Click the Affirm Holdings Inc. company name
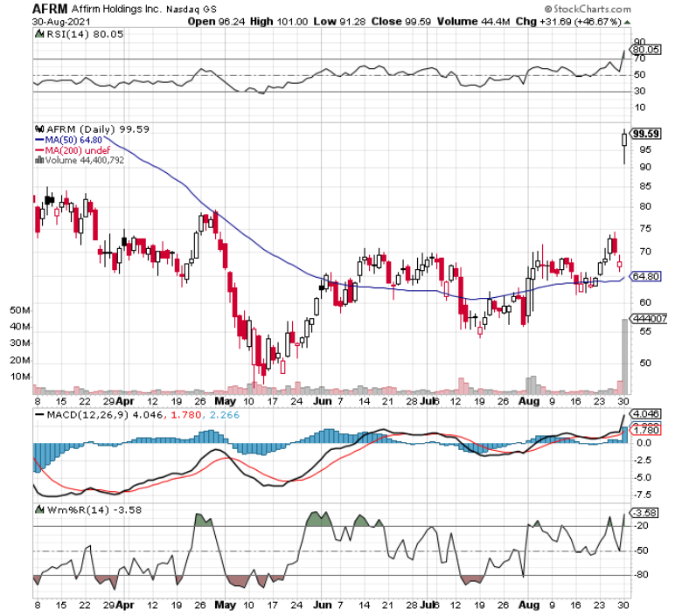The height and width of the screenshot is (616, 696). pyautogui.click(x=115, y=9)
